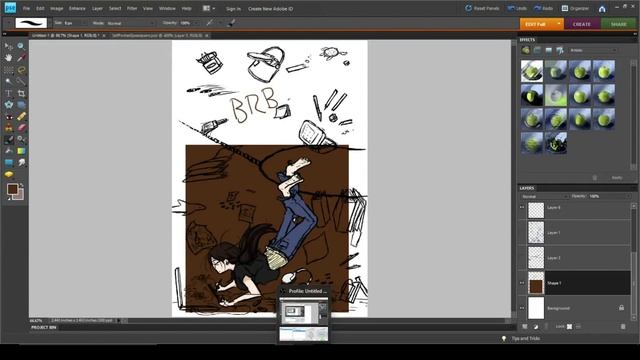This screenshot has height=360, width=640.
Task: Expand the EDIT Full mode arrow
Action: coord(559,24)
